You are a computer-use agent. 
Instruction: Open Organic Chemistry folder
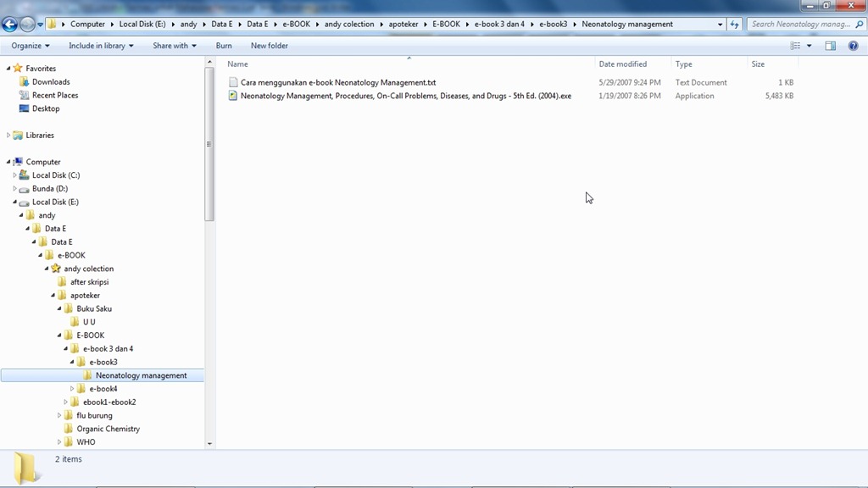coord(108,429)
